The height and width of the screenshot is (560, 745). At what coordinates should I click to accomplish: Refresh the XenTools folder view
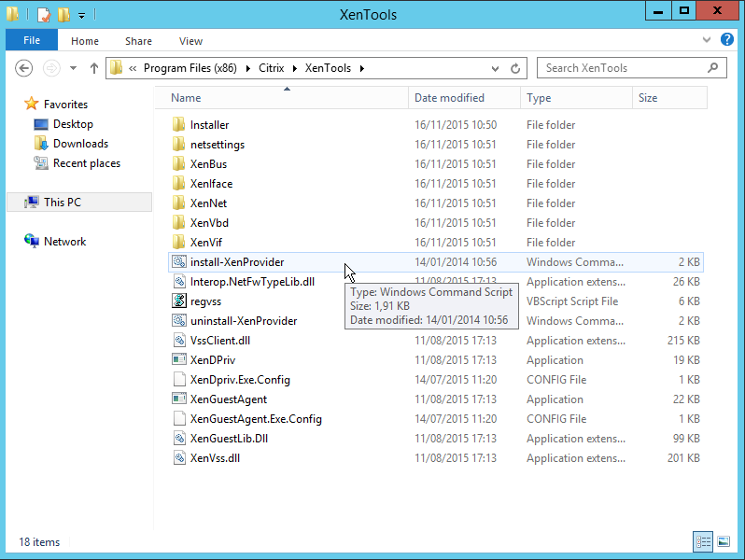click(x=515, y=68)
